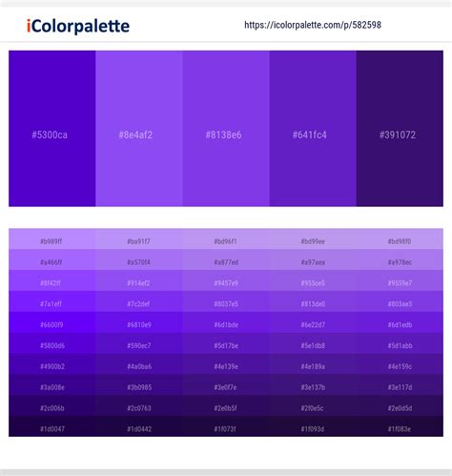Pick the #1f073f darkest shade cell

226,426
